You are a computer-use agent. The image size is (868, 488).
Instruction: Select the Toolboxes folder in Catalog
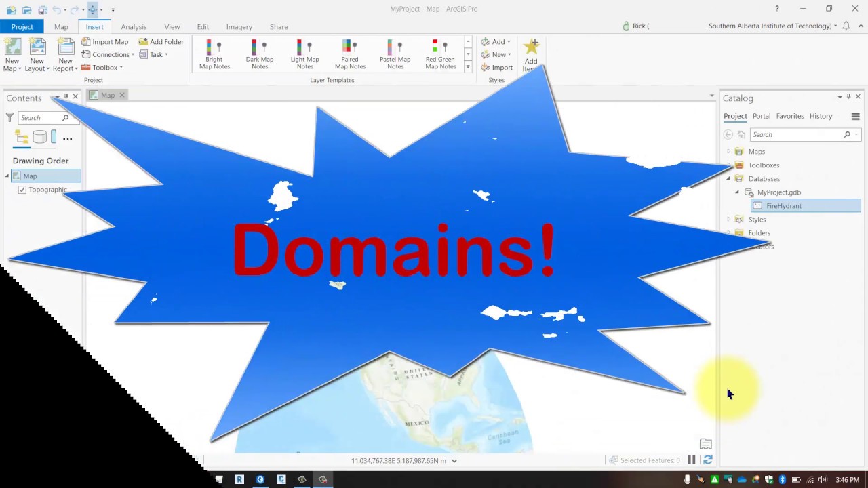[764, 165]
